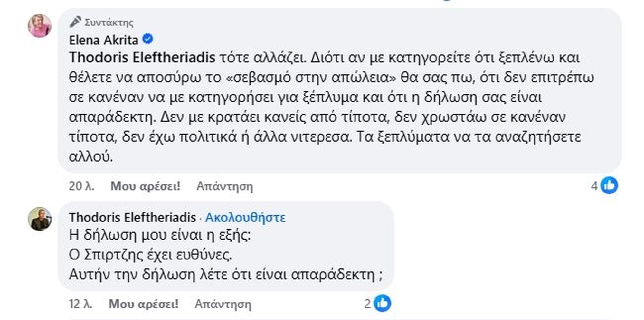Click the line 'Ο Σπιρτζης έχει ευθύνες.'

coord(150,255)
